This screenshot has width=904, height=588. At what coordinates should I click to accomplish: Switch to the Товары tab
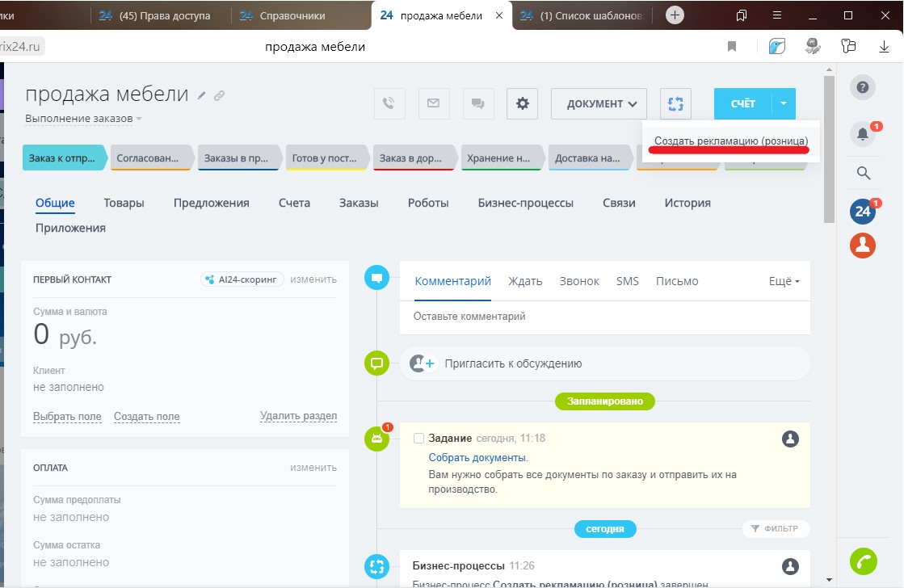coord(124,203)
